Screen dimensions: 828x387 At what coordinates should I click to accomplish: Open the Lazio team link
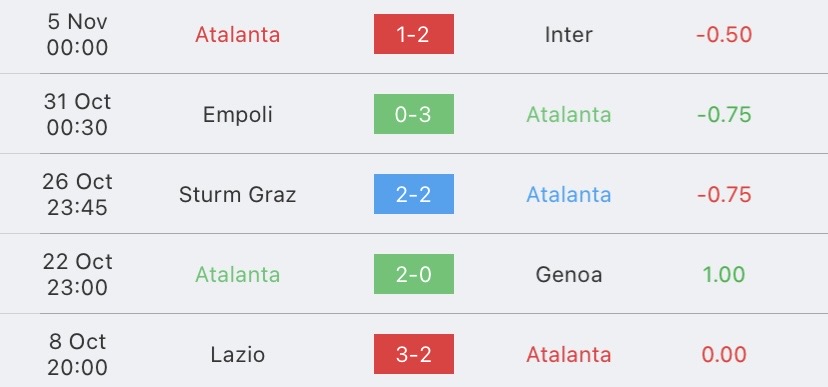[x=238, y=354]
